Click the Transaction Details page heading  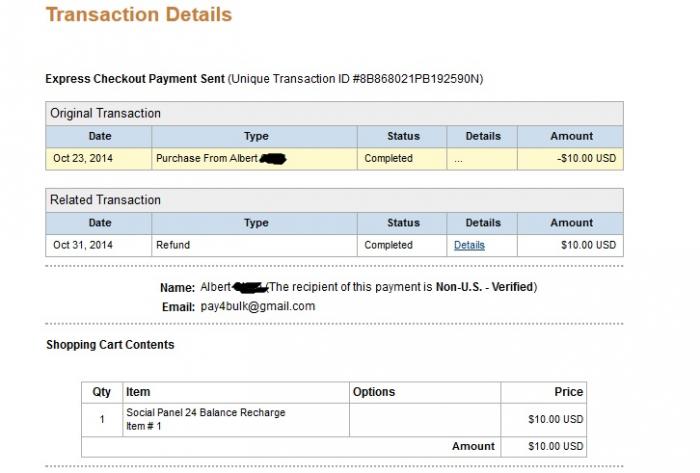(139, 14)
